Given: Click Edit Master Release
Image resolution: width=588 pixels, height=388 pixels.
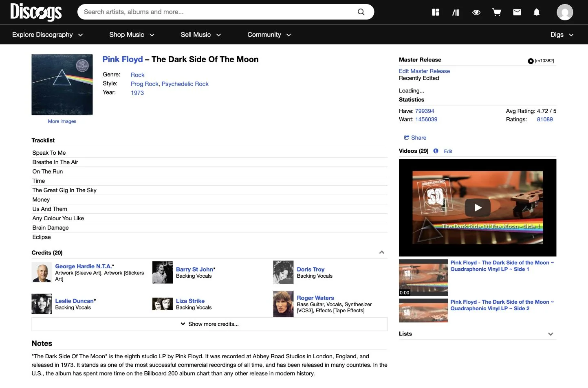Looking at the screenshot, I should [x=424, y=71].
